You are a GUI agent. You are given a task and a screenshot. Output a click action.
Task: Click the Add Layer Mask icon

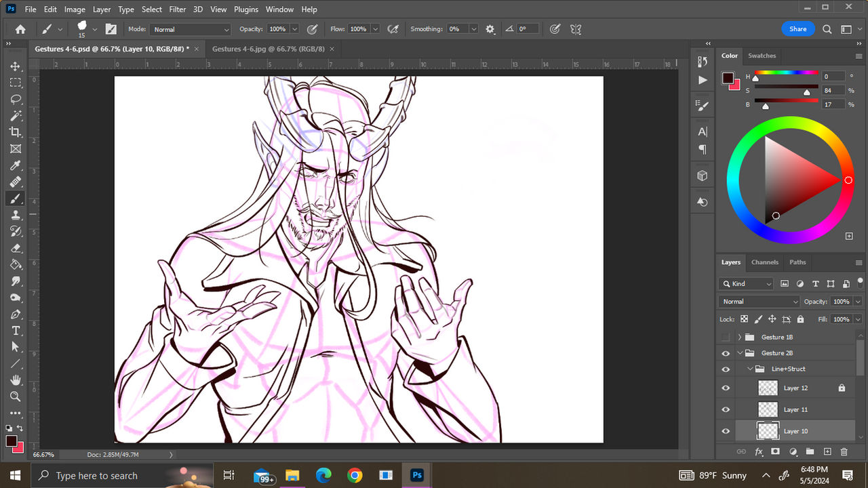(775, 451)
